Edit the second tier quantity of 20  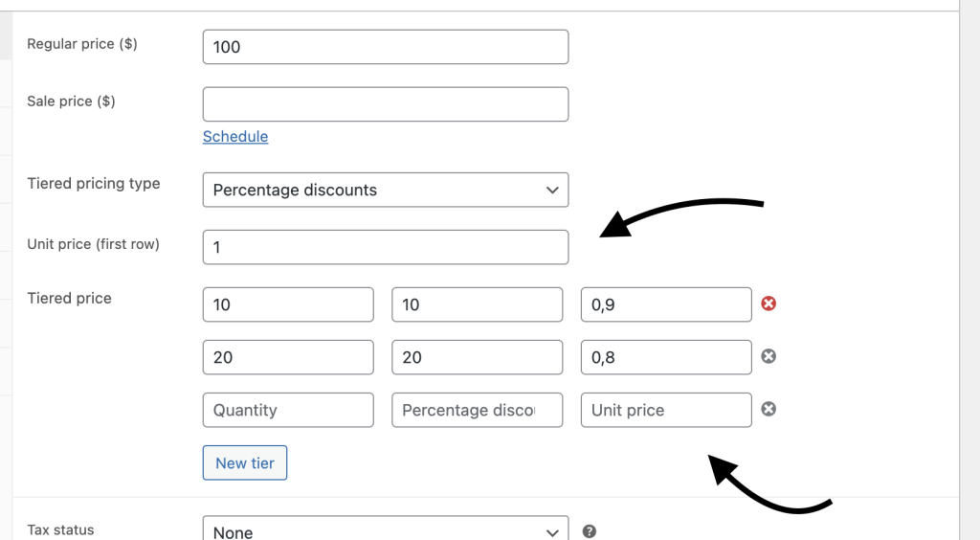point(288,357)
